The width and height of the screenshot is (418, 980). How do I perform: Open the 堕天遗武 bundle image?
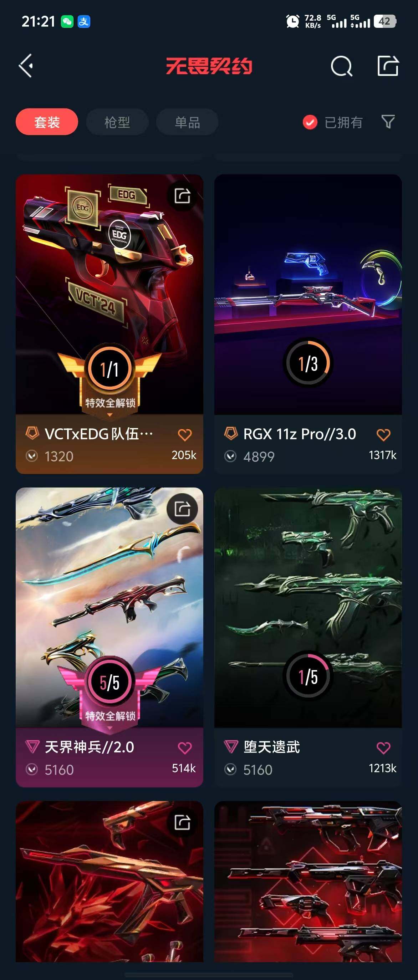coord(308,608)
